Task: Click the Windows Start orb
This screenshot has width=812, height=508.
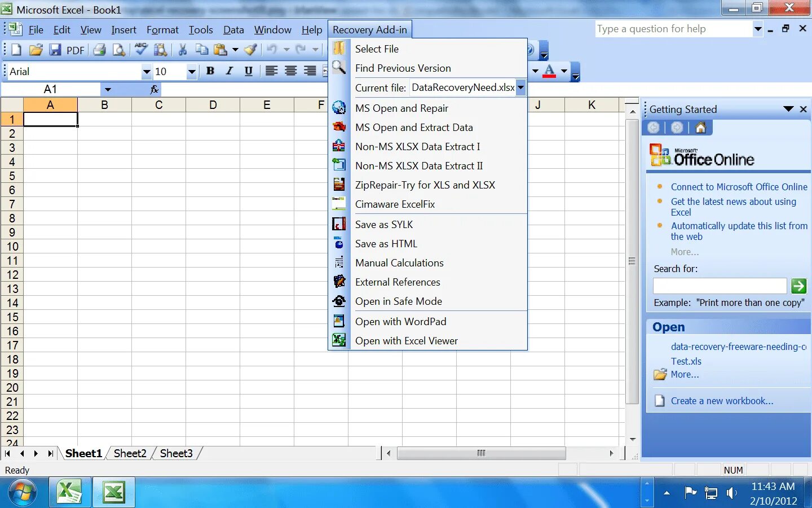Action: (22, 493)
